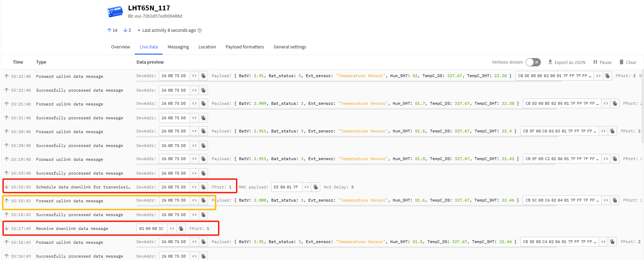Copy the 01 00 00 3C downlink payload

(x=181, y=229)
